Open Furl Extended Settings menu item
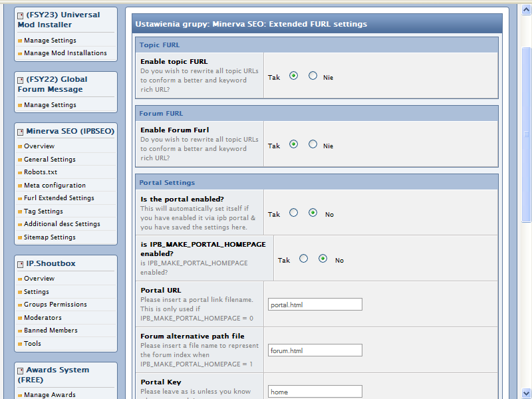 point(59,198)
